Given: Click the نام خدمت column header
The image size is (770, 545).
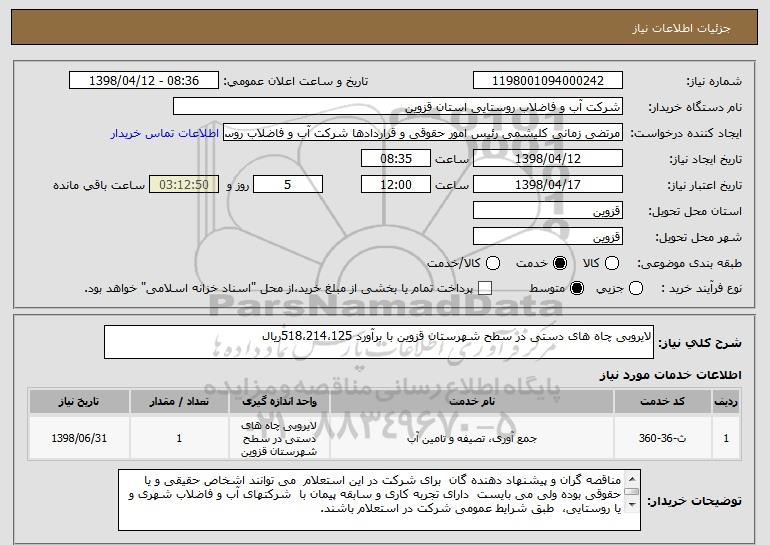Looking at the screenshot, I should point(472,402).
